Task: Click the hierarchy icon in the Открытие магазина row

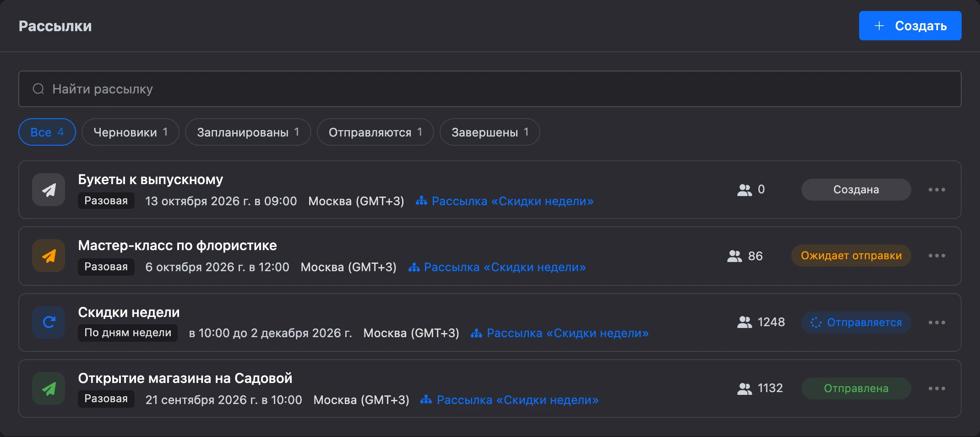Action: (426, 400)
